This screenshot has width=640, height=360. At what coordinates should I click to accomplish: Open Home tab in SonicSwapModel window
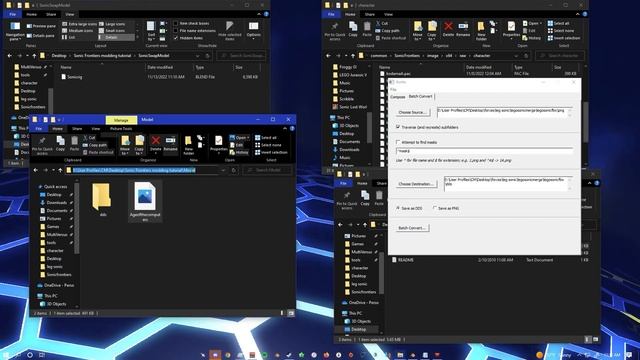(x=31, y=14)
